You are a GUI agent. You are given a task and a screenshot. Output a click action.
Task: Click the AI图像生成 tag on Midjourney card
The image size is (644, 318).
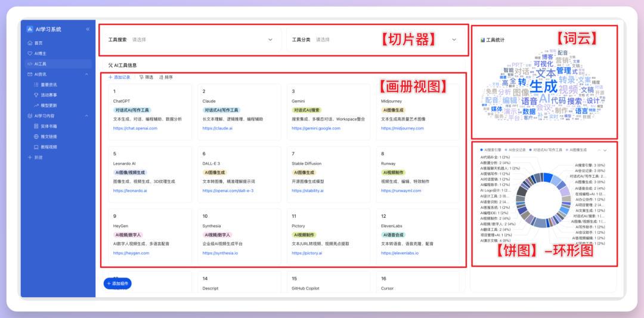(x=393, y=110)
